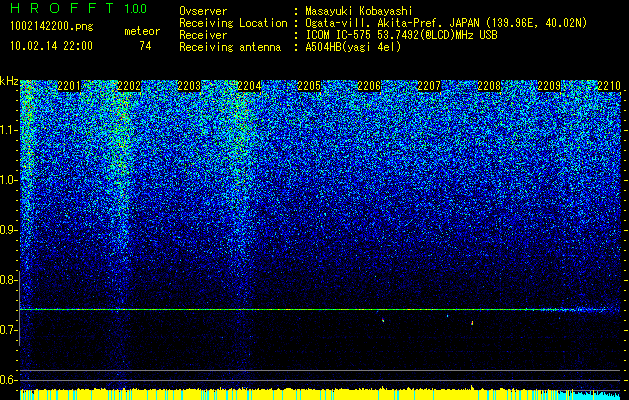Click the 2206 time marker
This screenshot has width=629, height=400.
point(369,86)
